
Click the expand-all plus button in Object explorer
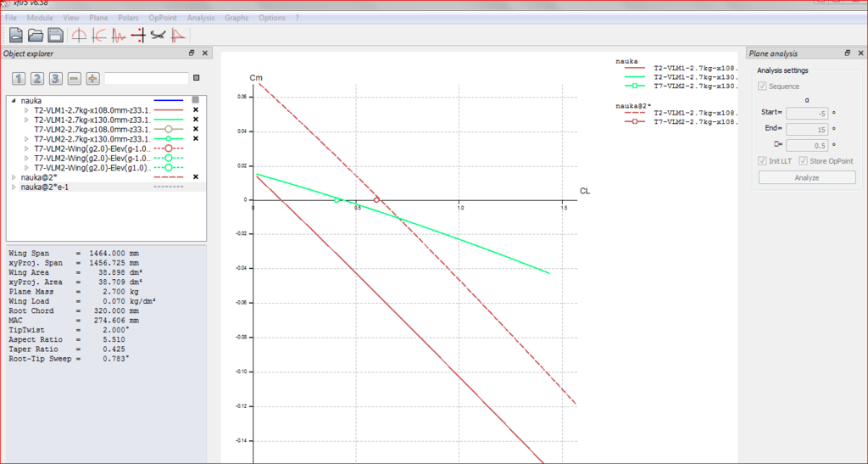click(92, 79)
